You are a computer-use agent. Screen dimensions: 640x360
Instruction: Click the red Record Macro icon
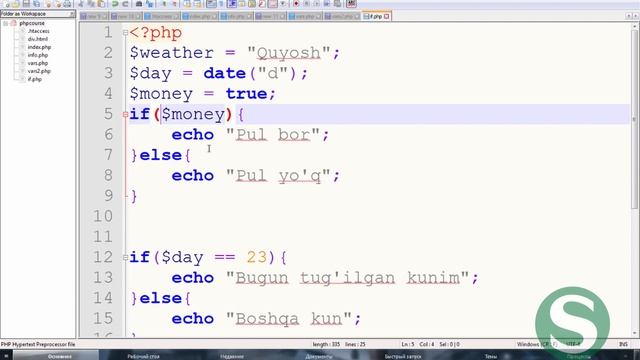pos(296,4)
